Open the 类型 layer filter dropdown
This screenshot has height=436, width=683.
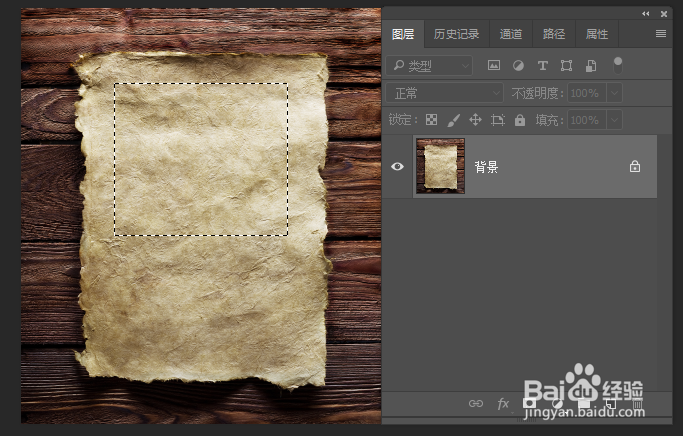pos(429,66)
